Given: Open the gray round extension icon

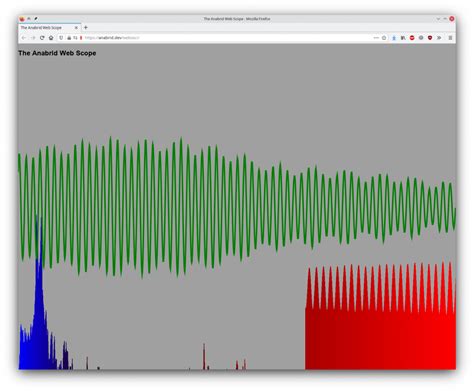Looking at the screenshot, I should pos(421,38).
